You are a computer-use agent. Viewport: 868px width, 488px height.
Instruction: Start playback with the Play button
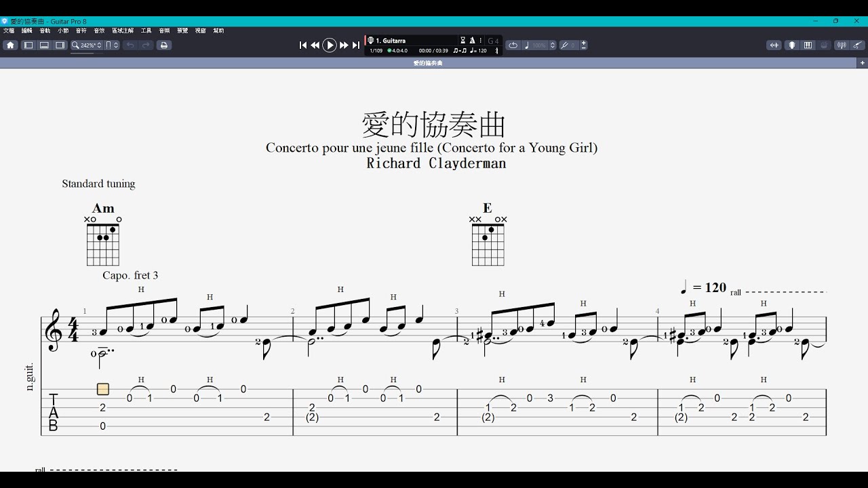pyautogui.click(x=330, y=45)
